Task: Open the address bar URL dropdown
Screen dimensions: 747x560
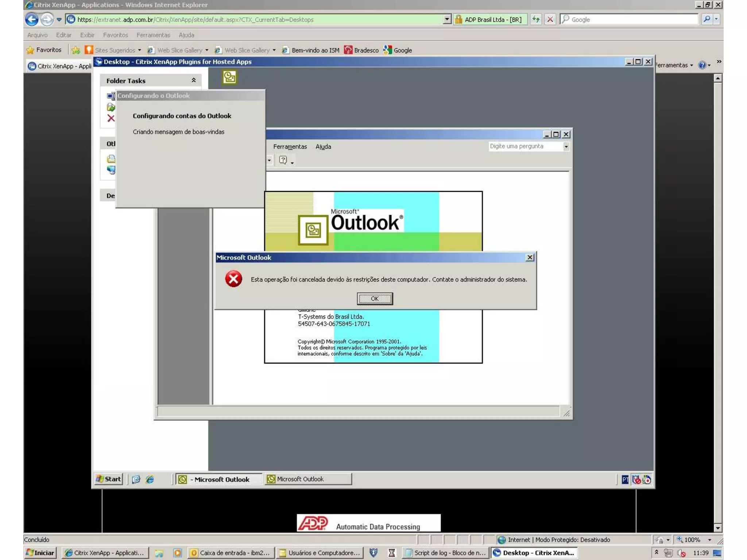Action: [x=447, y=19]
